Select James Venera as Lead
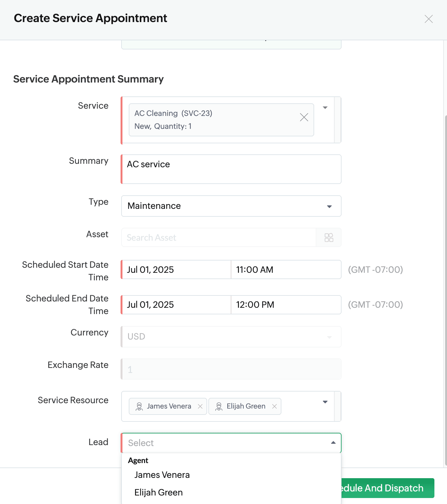This screenshot has height=504, width=447. click(x=162, y=475)
